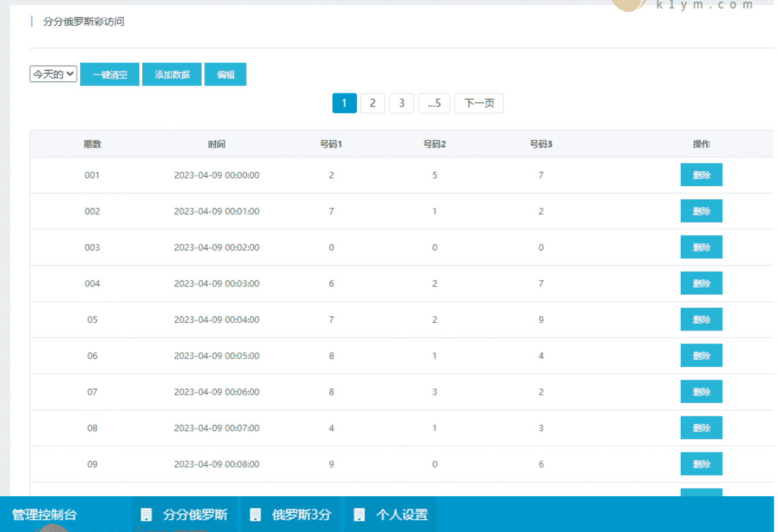The image size is (778, 532).
Task: Delete row 004 with 删除 button
Action: 701,283
